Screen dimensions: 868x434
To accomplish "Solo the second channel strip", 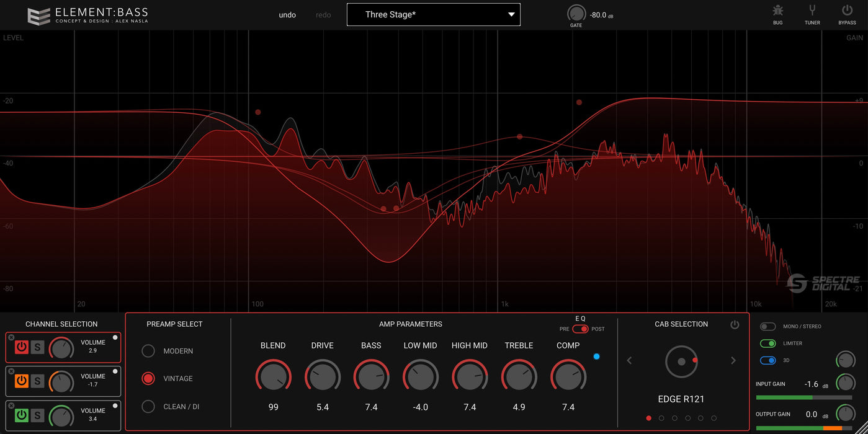I will coord(37,381).
